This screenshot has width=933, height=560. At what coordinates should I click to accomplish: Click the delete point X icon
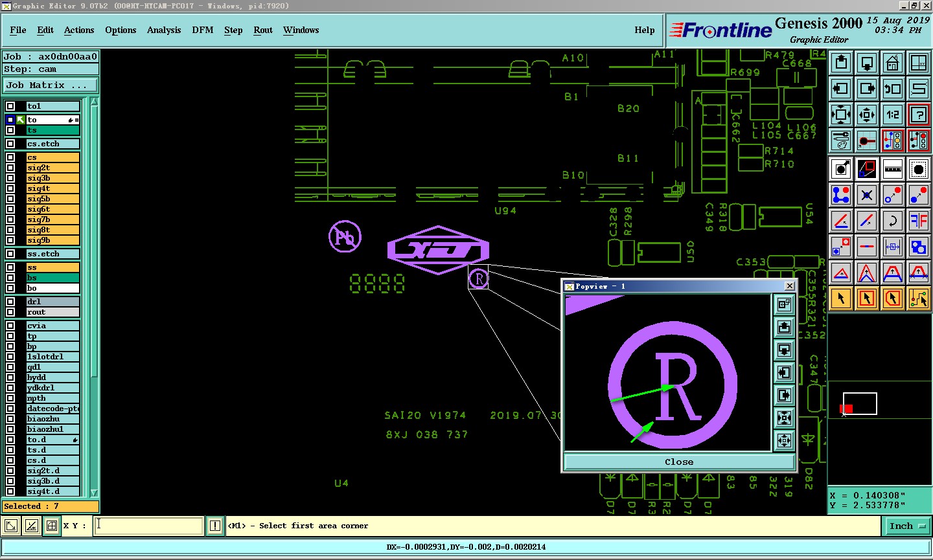coord(867,195)
